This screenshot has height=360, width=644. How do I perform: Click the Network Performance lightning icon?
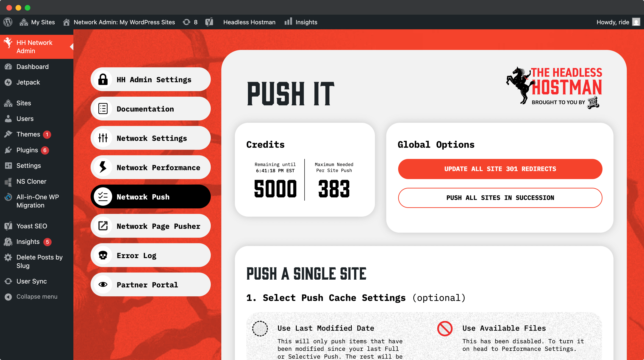103,167
